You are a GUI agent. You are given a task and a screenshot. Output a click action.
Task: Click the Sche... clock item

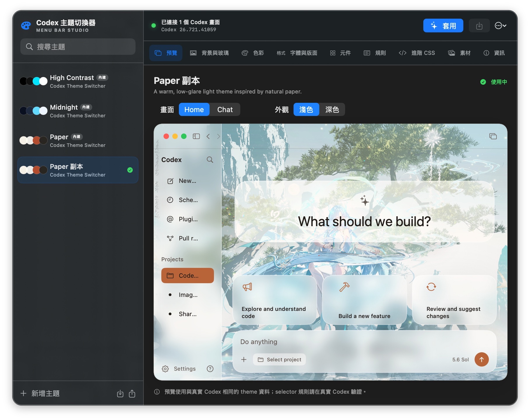[x=187, y=200]
